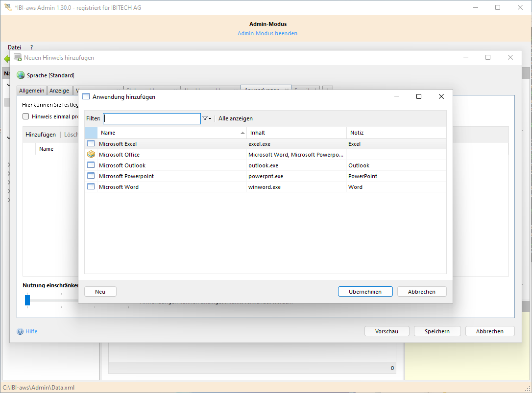The width and height of the screenshot is (532, 393).
Task: Click the Neu button
Action: [100, 292]
